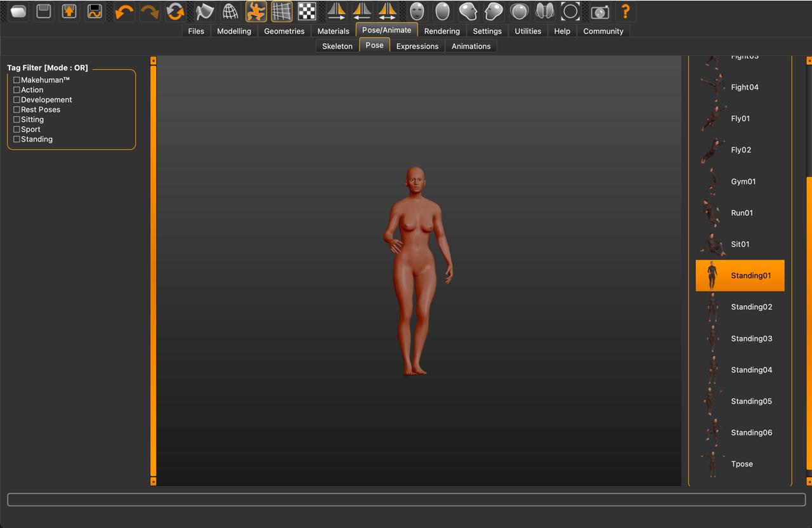Switch to the Expressions sub-tab
Image resolution: width=812 pixels, height=528 pixels.
[417, 46]
